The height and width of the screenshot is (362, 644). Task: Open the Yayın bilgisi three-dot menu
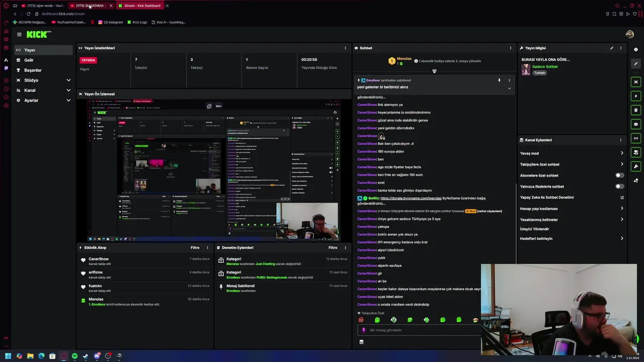click(x=620, y=48)
